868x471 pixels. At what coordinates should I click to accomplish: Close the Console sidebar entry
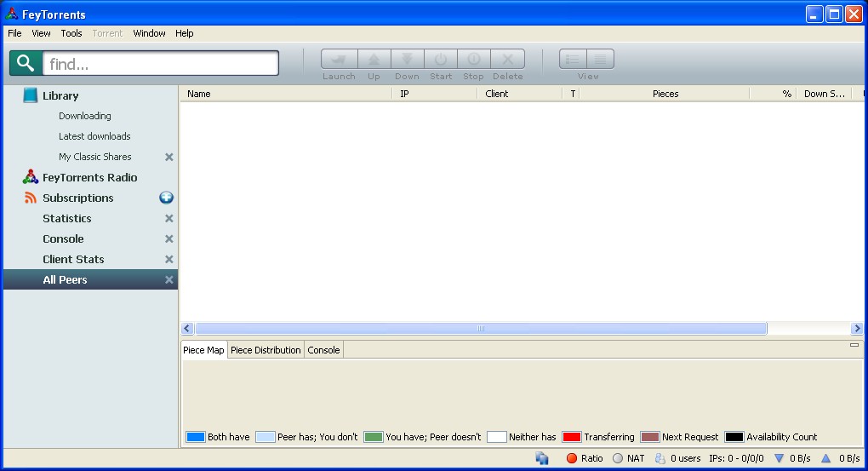point(168,238)
